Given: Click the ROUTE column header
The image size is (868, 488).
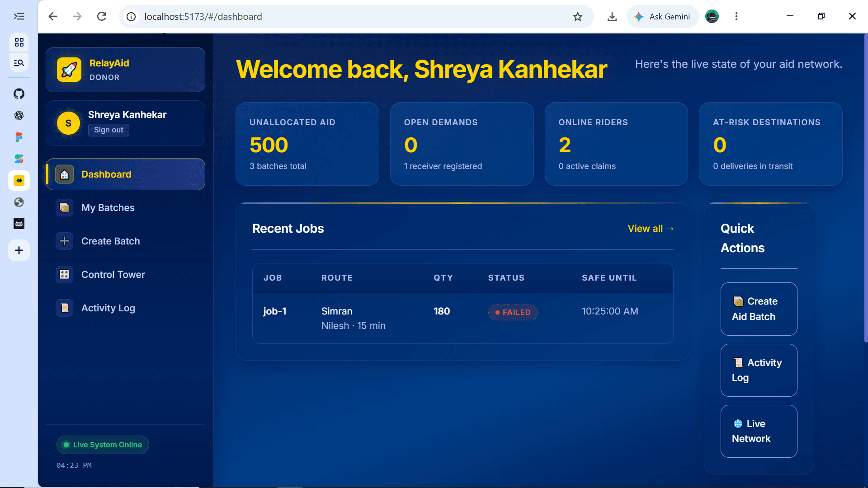Looking at the screenshot, I should pyautogui.click(x=337, y=278).
